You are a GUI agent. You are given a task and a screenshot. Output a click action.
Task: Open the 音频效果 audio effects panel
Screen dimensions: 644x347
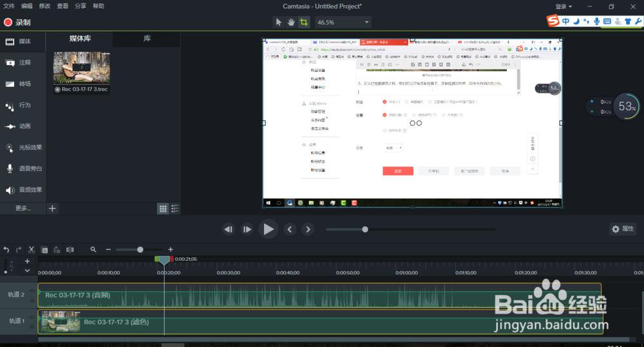(23, 190)
